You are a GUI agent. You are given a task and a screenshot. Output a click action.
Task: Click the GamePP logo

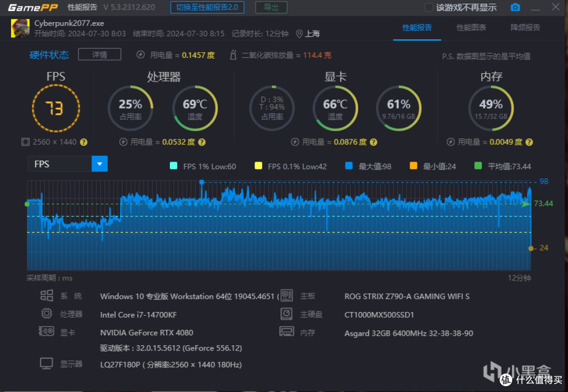(x=33, y=7)
